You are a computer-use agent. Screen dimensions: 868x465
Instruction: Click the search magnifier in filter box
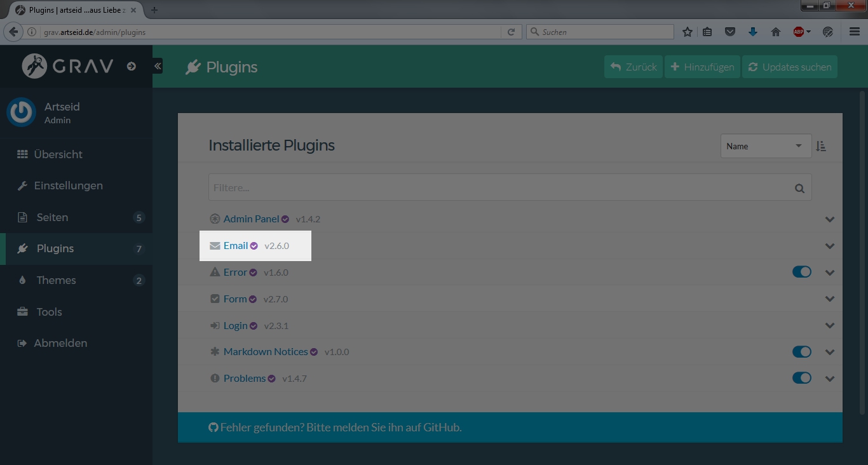799,188
